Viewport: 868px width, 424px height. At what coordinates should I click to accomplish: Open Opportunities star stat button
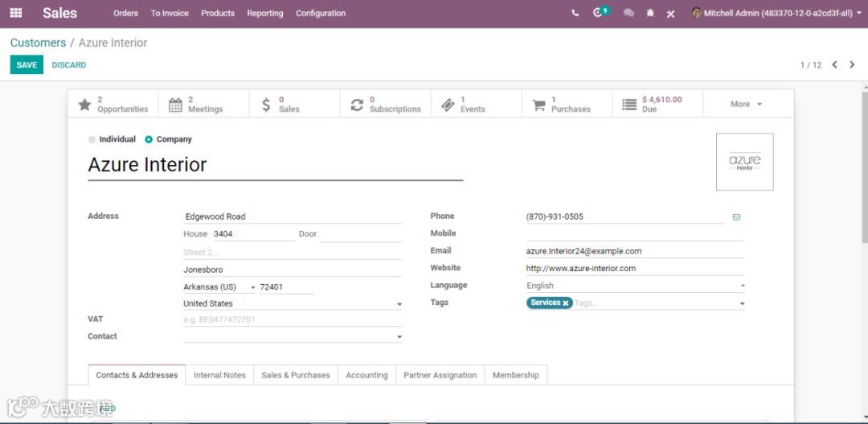tap(113, 104)
